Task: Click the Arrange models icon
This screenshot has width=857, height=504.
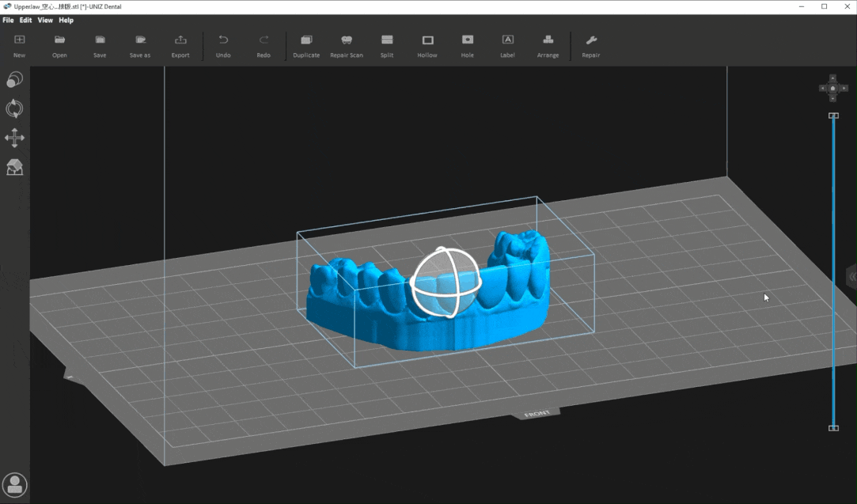Action: [548, 46]
